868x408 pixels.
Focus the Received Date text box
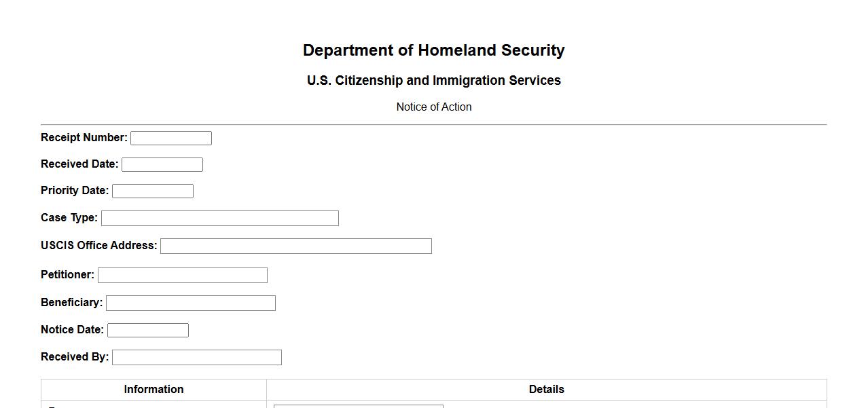[x=162, y=165]
